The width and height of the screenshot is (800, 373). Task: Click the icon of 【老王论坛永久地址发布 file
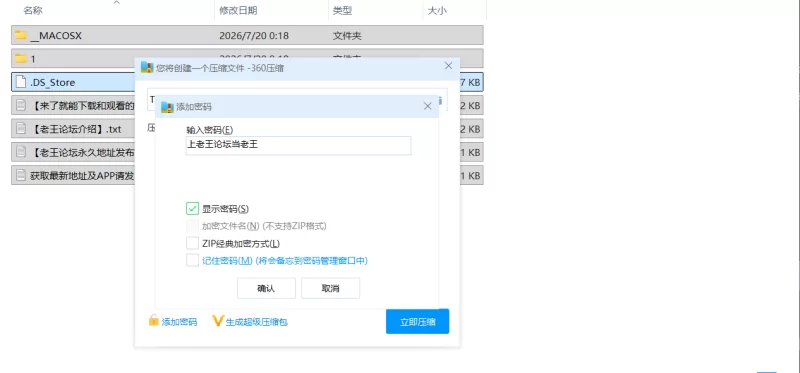point(20,152)
